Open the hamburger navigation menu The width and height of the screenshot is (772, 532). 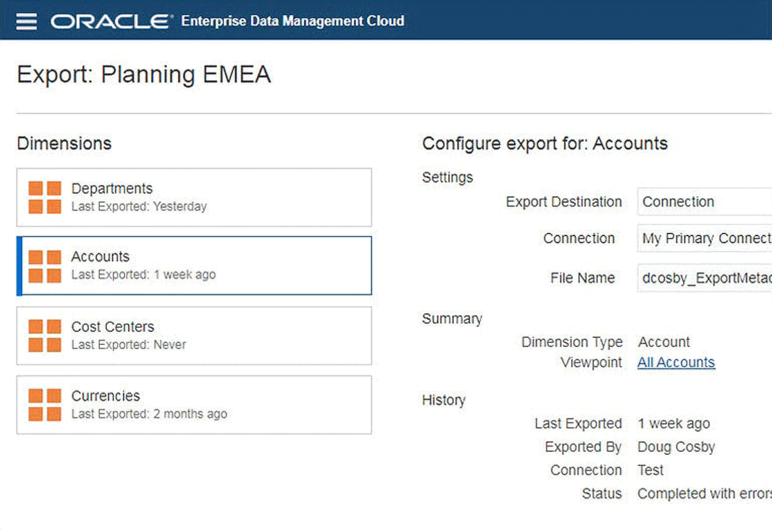click(x=26, y=21)
